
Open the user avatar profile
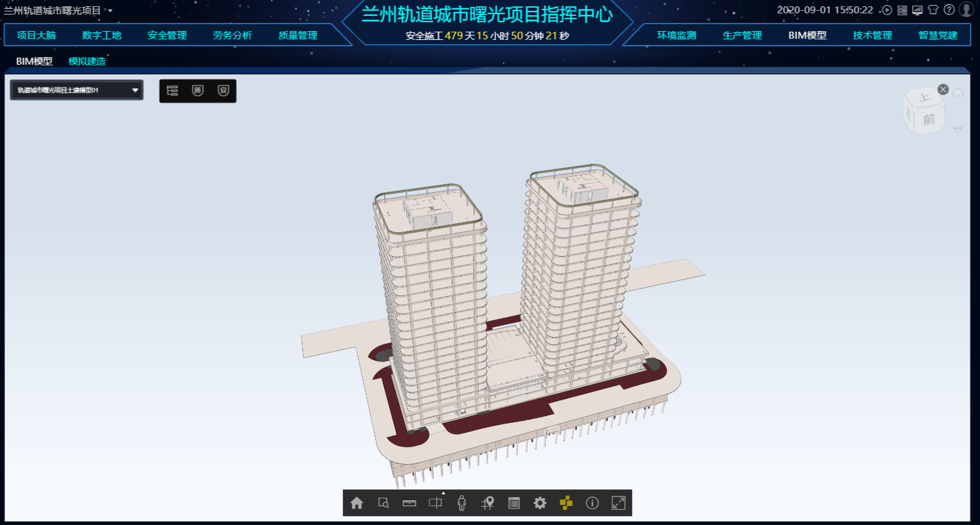pos(966,10)
